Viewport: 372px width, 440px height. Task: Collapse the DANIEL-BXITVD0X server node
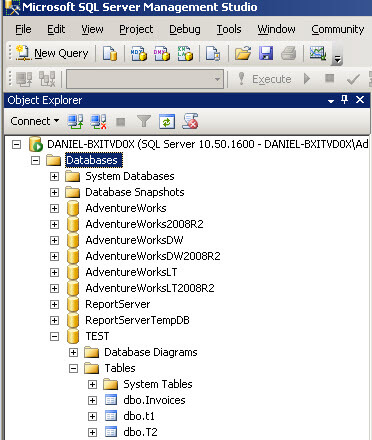click(x=16, y=144)
